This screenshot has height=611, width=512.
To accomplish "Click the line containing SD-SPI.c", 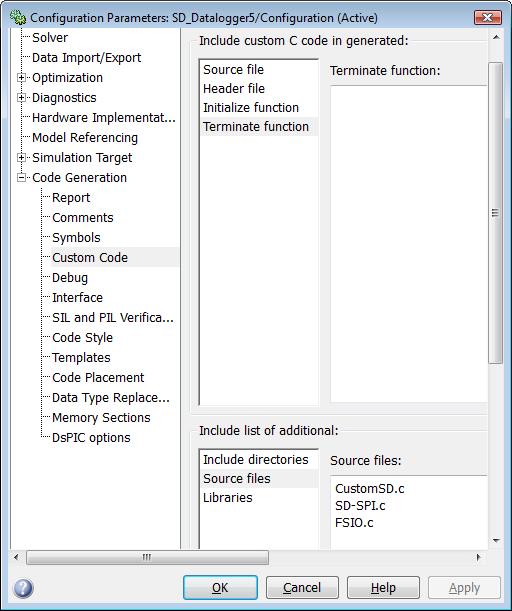I will (x=360, y=506).
